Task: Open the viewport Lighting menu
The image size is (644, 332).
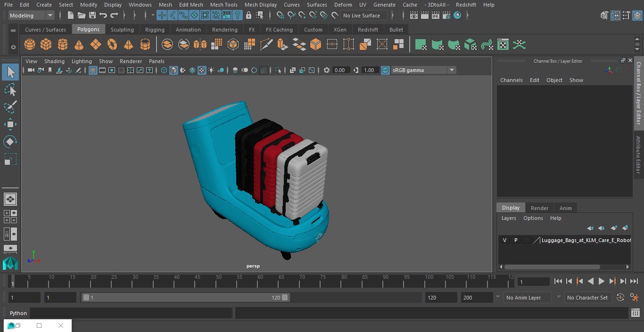Action: [x=82, y=61]
